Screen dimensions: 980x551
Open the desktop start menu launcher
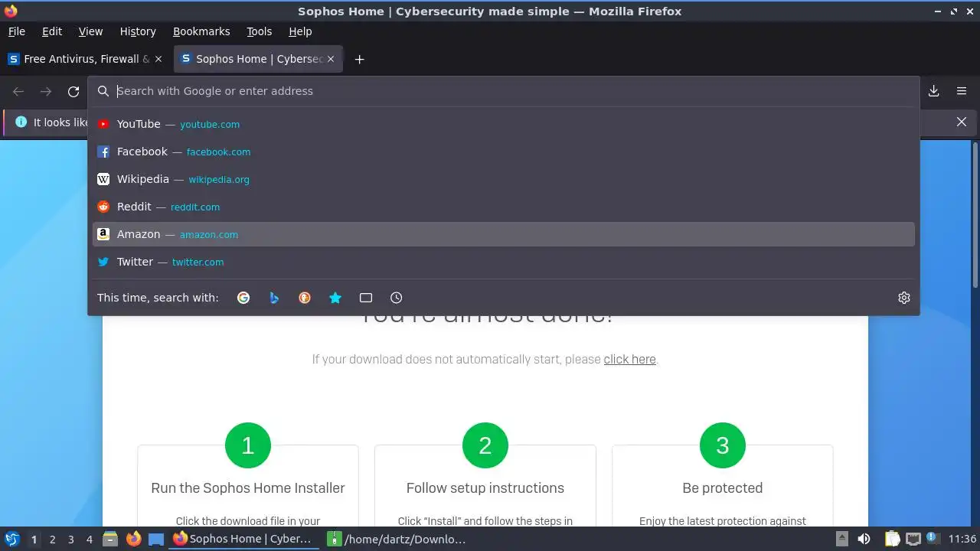click(12, 539)
